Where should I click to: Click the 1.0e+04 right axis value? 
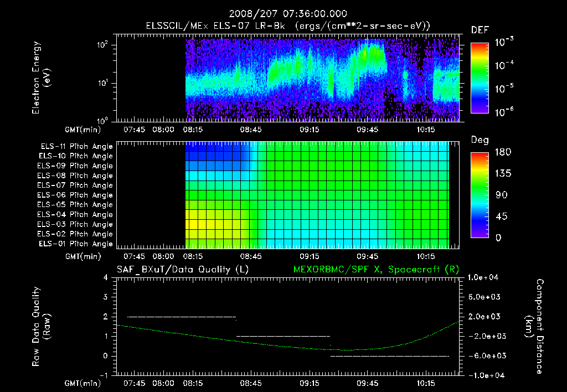[483, 277]
